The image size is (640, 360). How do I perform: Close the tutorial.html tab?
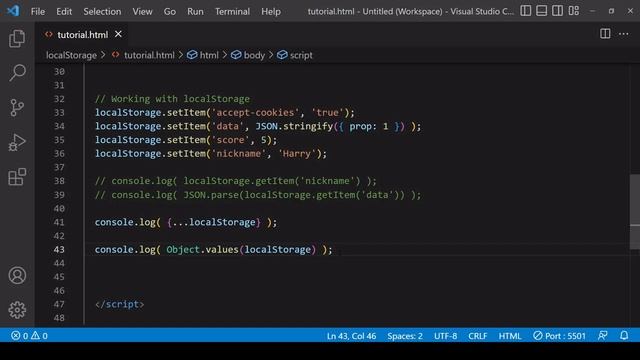[118, 34]
